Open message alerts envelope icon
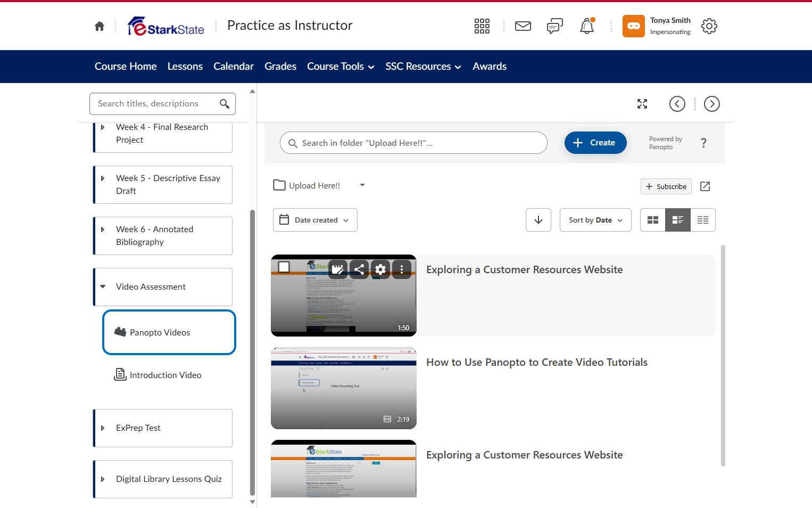 pos(523,26)
